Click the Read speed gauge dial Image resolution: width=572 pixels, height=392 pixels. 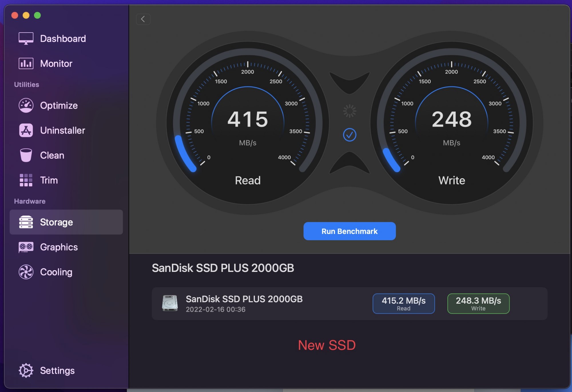pyautogui.click(x=248, y=123)
